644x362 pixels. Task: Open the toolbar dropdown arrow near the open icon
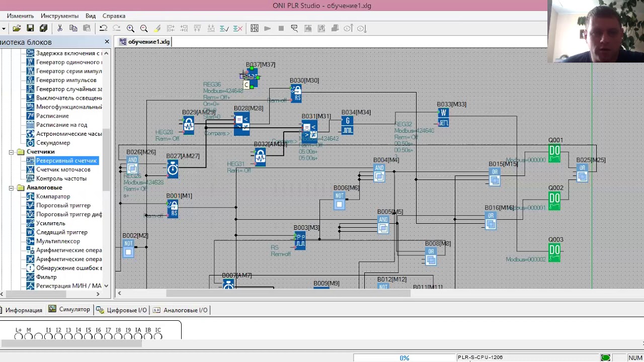4,29
